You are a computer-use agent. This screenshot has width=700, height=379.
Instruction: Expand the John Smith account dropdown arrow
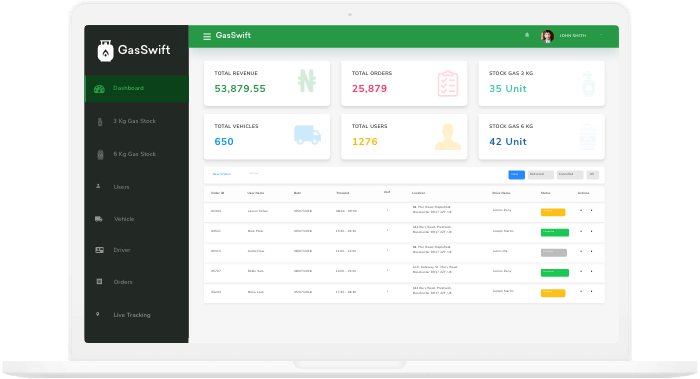[601, 35]
